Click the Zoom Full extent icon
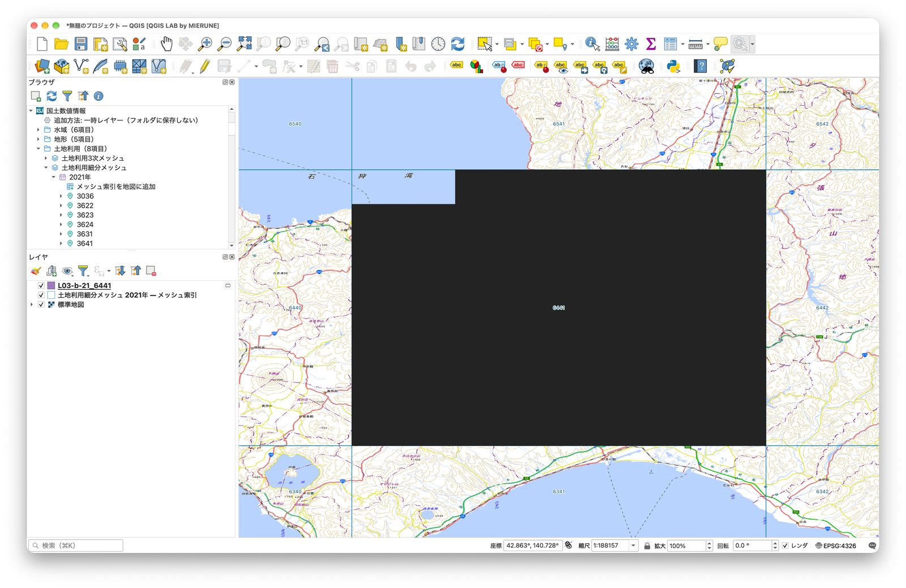 [x=244, y=44]
